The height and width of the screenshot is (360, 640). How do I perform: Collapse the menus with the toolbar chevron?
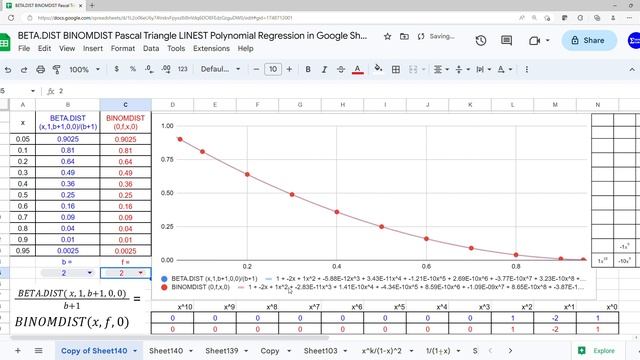click(x=632, y=70)
